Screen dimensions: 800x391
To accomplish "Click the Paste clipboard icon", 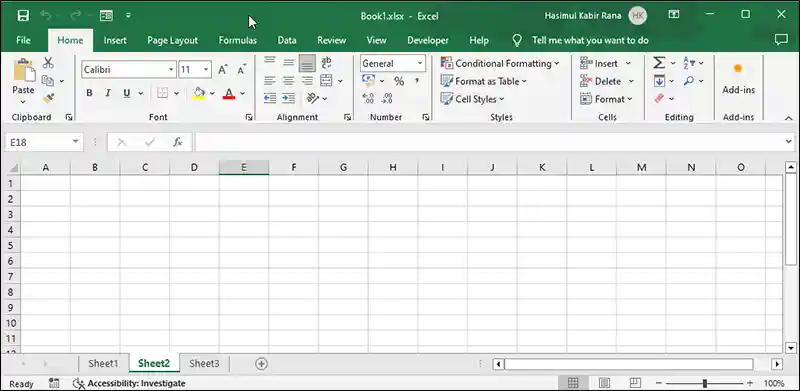I will [x=23, y=70].
